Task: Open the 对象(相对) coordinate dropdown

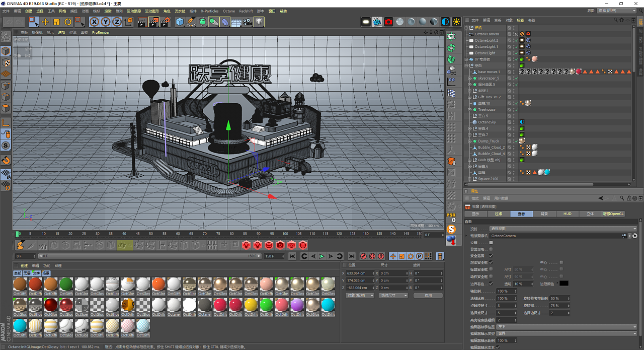Action: 360,295
